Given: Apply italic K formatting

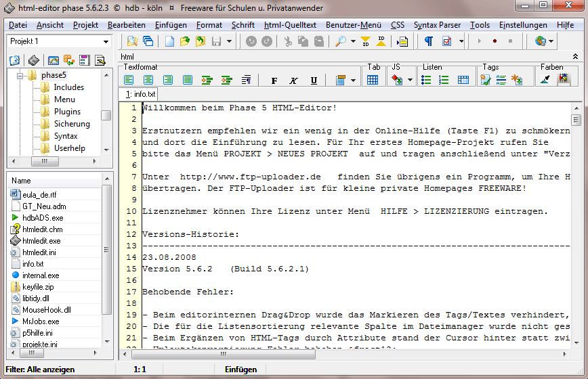Looking at the screenshot, I should 293,81.
